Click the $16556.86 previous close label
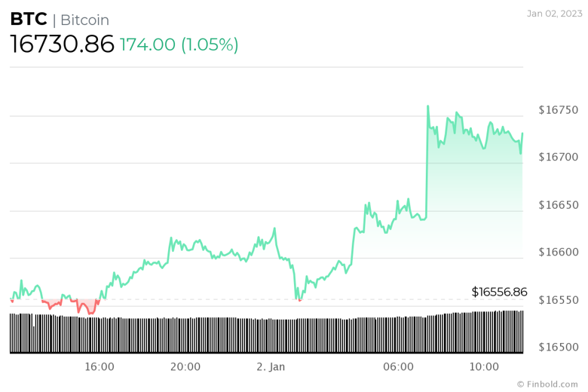Screen dimensions: 588x392 point(499,292)
